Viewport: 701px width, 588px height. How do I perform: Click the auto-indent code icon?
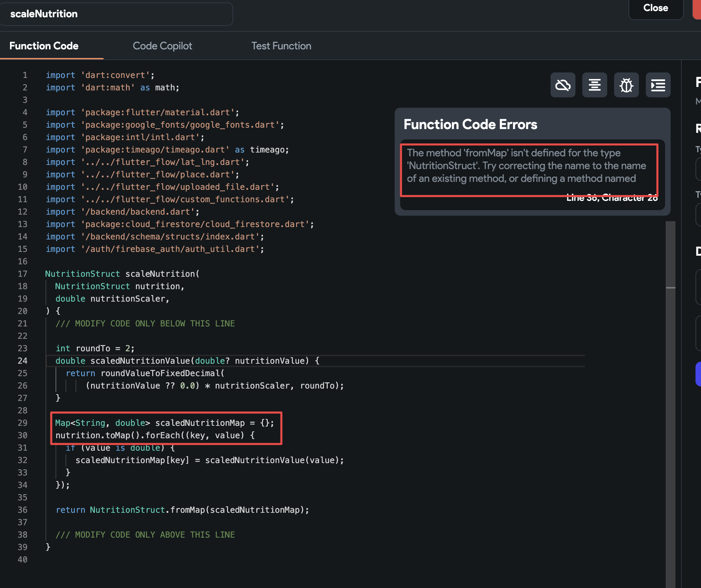coord(658,85)
